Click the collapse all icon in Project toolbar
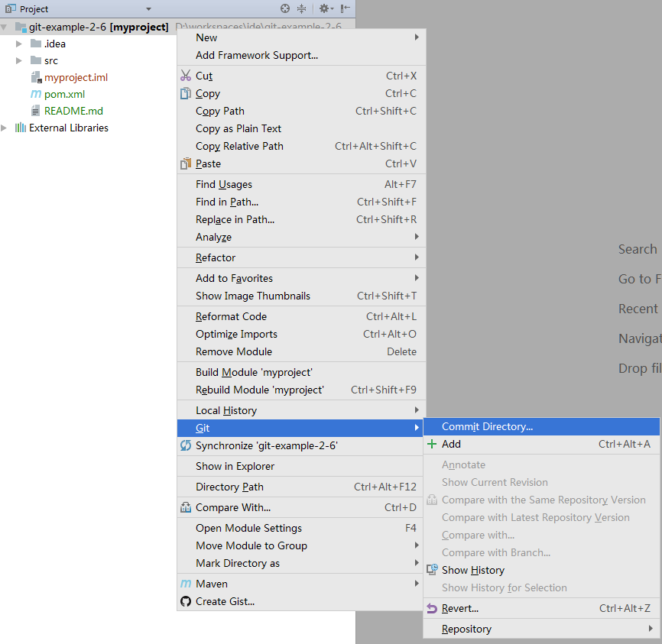Viewport: 662px width, 644px height. pyautogui.click(x=301, y=8)
